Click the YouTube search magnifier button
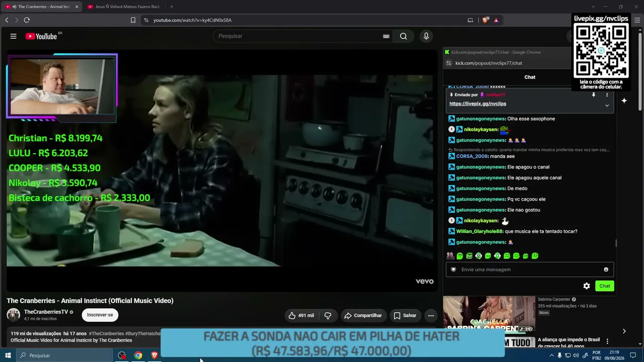The height and width of the screenshot is (362, 644). coord(404,36)
